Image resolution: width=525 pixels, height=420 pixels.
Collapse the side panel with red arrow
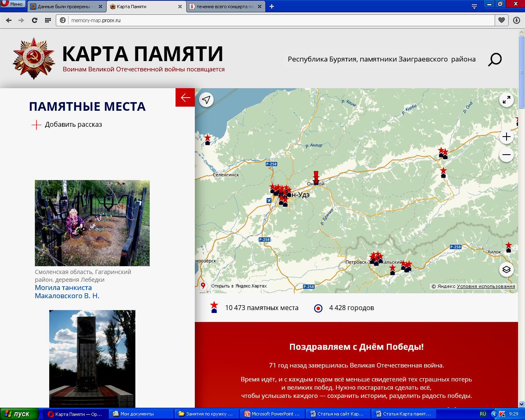point(185,98)
